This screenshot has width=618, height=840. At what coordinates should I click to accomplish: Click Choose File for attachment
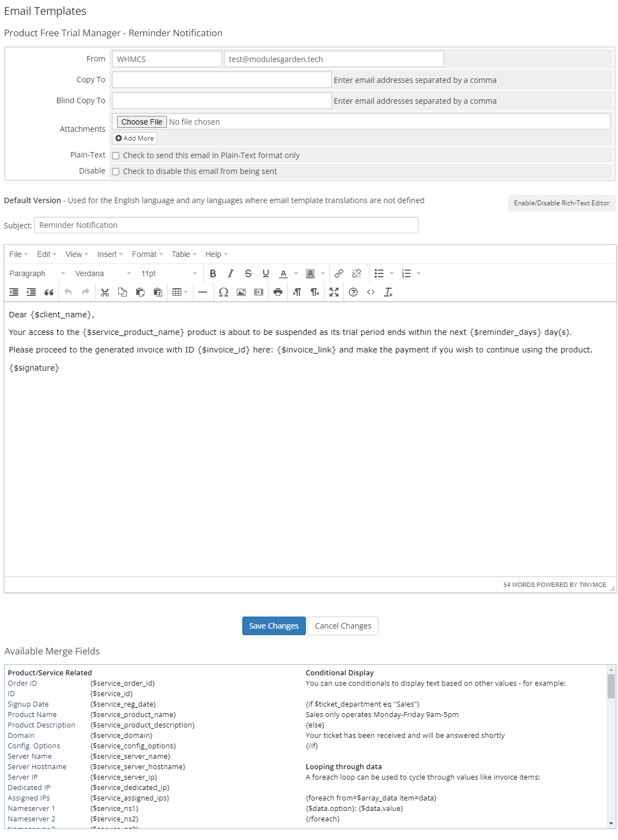pyautogui.click(x=142, y=122)
